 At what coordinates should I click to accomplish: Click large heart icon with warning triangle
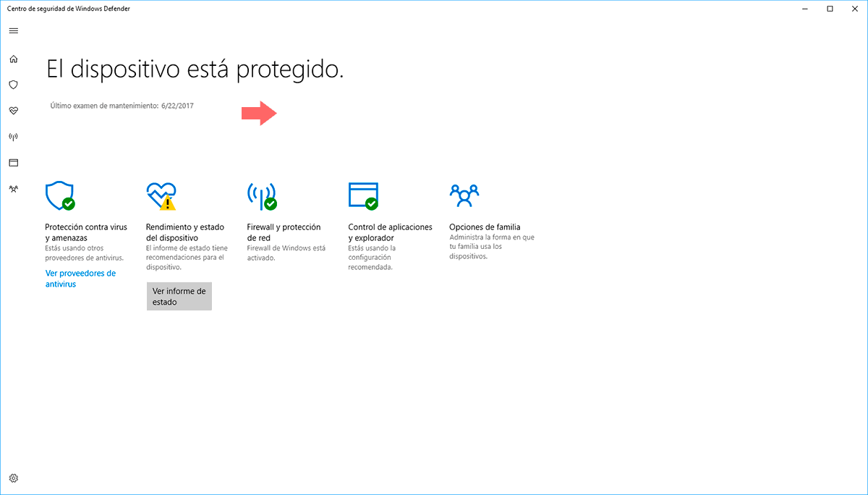[x=161, y=195]
